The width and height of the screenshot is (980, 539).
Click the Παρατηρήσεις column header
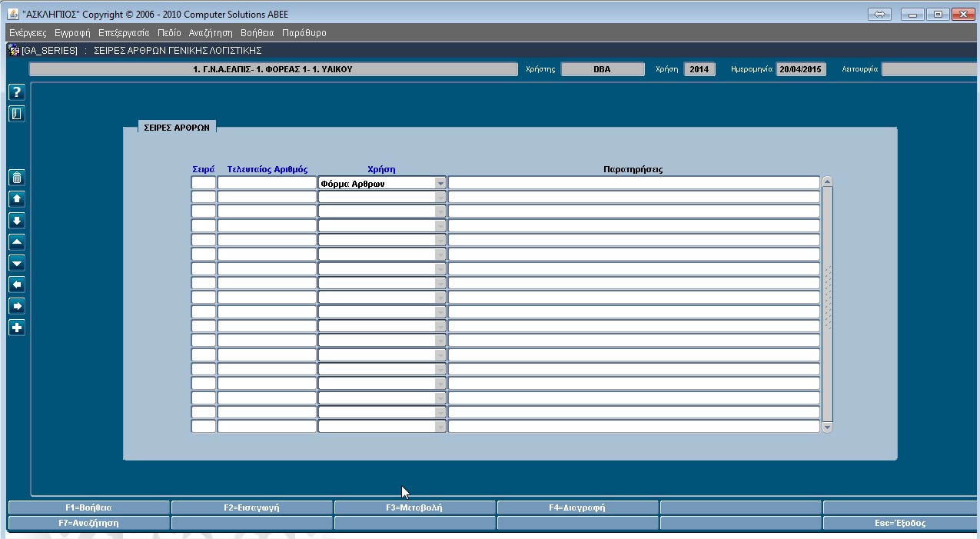pyautogui.click(x=633, y=169)
